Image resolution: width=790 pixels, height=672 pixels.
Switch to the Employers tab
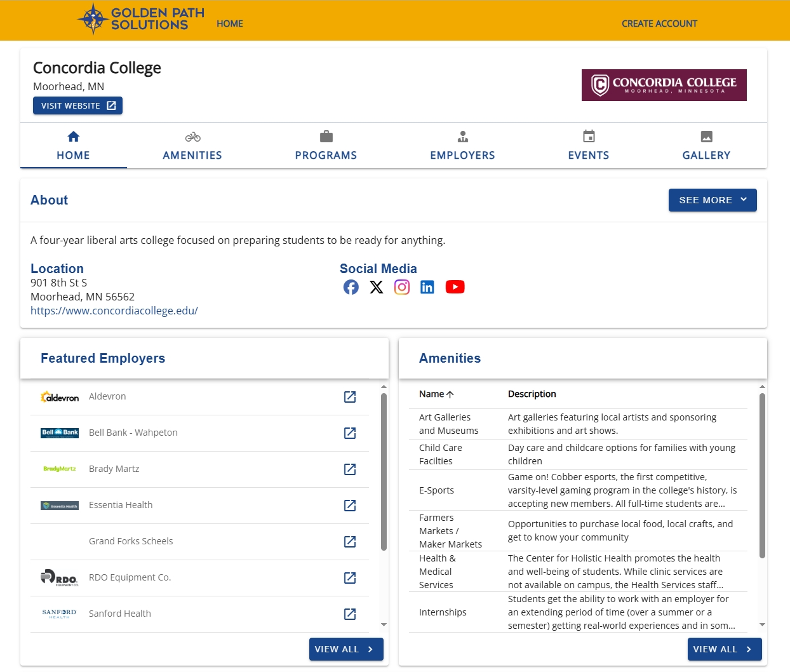click(x=462, y=145)
